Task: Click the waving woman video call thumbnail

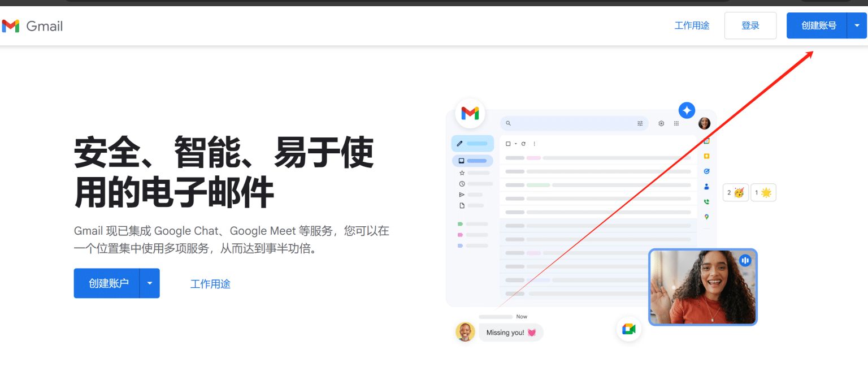Action: pos(702,287)
